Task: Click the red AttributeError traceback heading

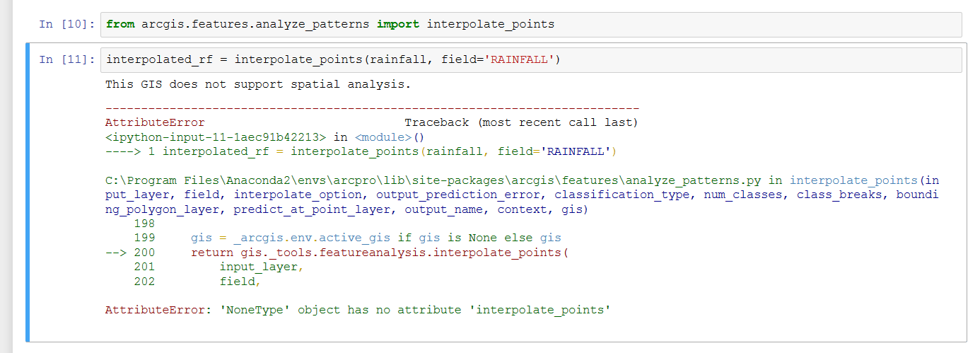Action: pos(155,122)
